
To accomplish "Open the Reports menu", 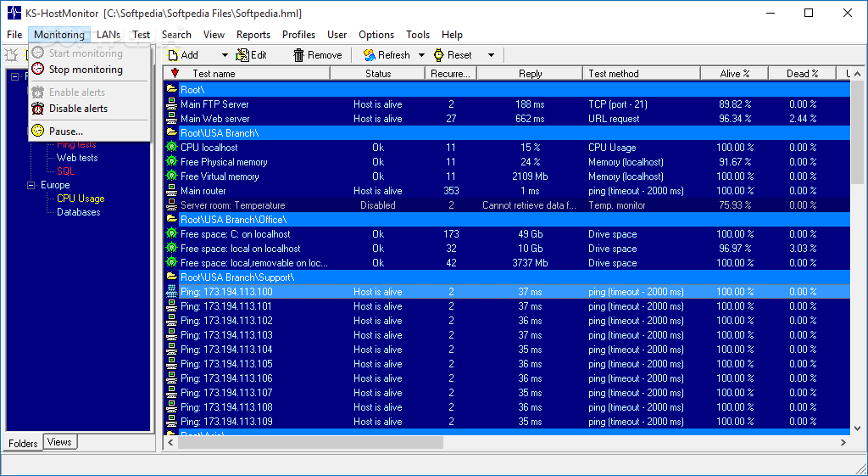I will pos(253,34).
